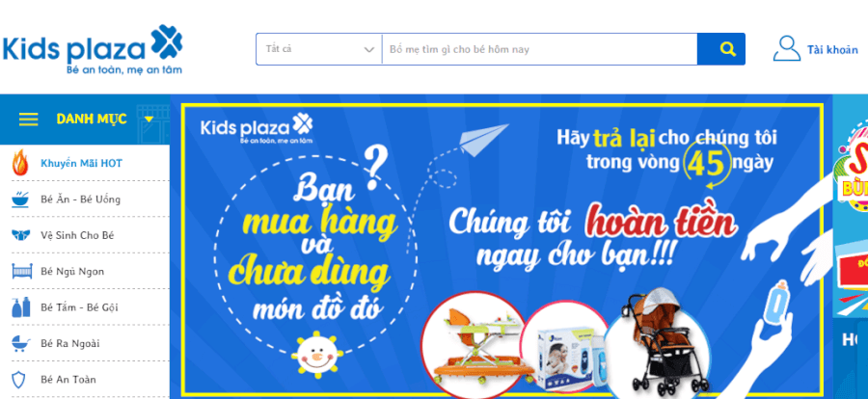This screenshot has width=868, height=399.
Task: Click the bottles icon for Bé Tắm - Bé Gội
Action: (x=19, y=307)
